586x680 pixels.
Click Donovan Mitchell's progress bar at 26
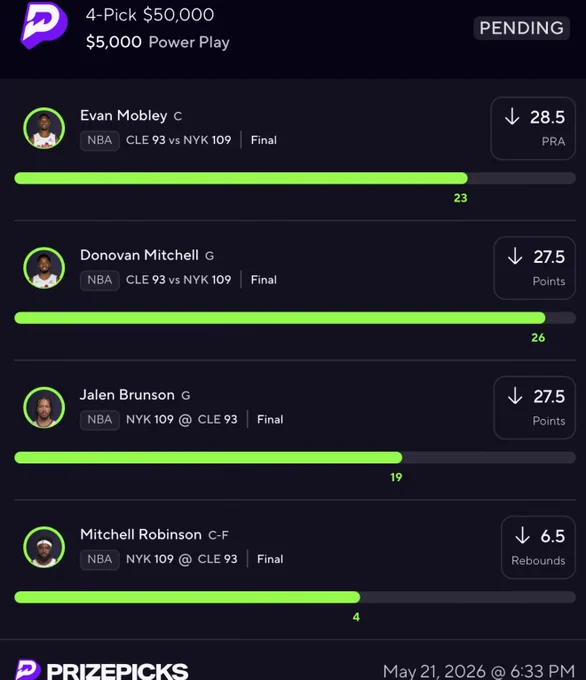point(295,318)
